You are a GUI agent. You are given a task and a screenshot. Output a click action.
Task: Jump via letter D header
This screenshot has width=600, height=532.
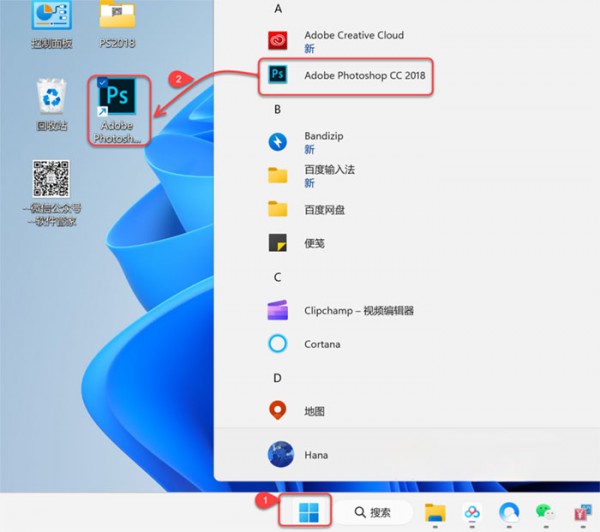coord(277,378)
